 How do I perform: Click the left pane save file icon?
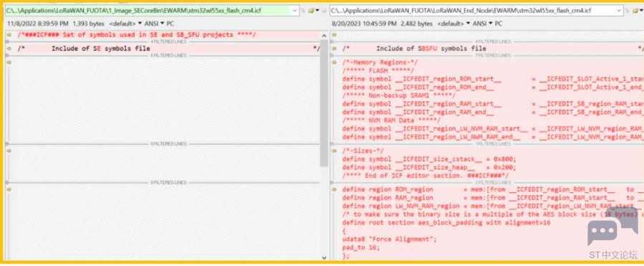325,11
